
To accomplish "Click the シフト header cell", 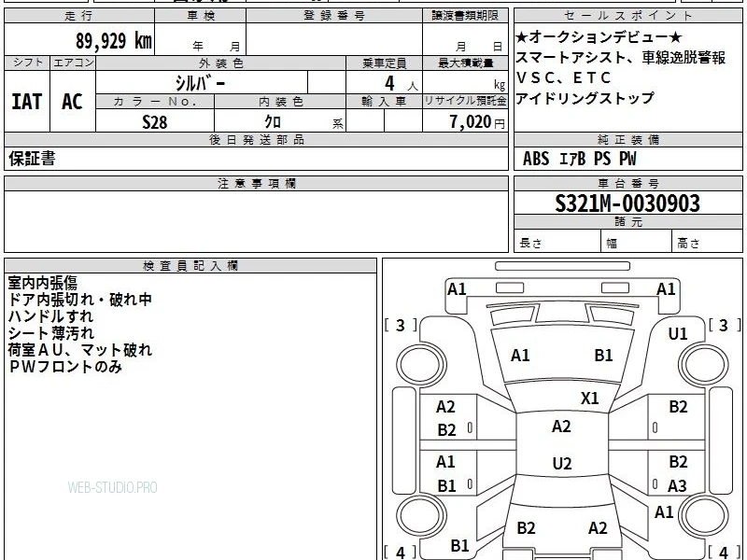I will click(27, 63).
